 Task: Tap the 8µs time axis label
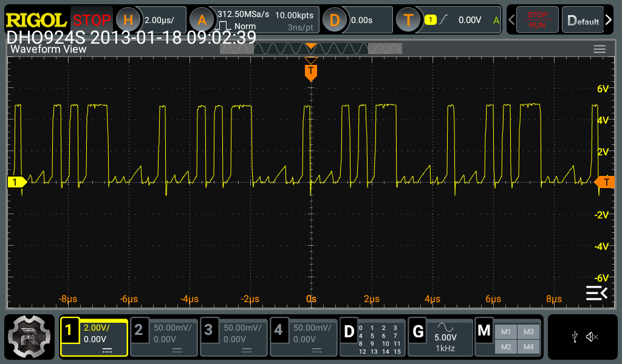(x=554, y=299)
